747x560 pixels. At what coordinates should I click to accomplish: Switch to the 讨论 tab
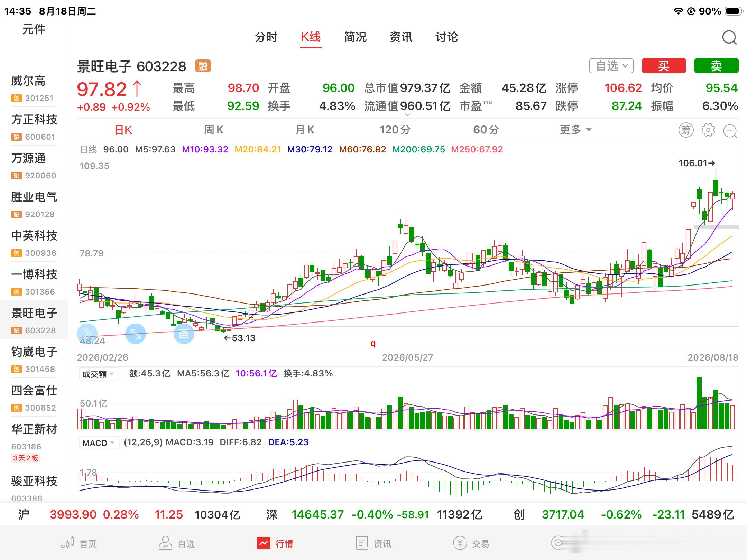pyautogui.click(x=446, y=37)
